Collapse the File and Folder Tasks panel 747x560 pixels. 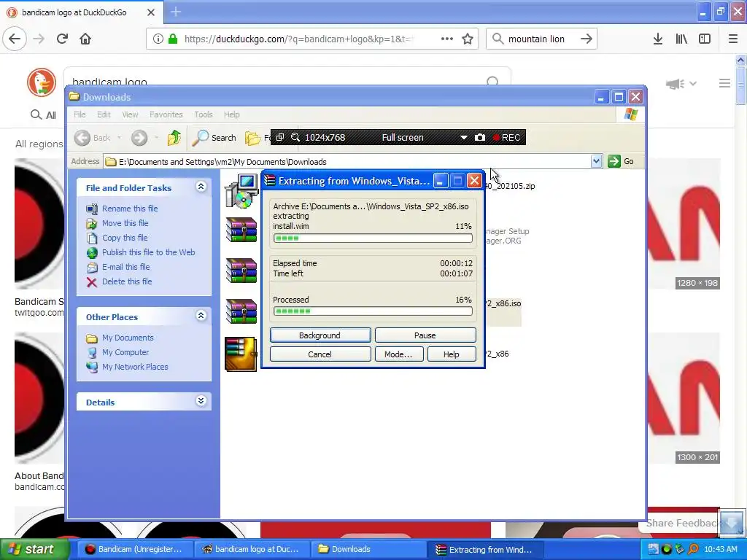click(x=201, y=187)
